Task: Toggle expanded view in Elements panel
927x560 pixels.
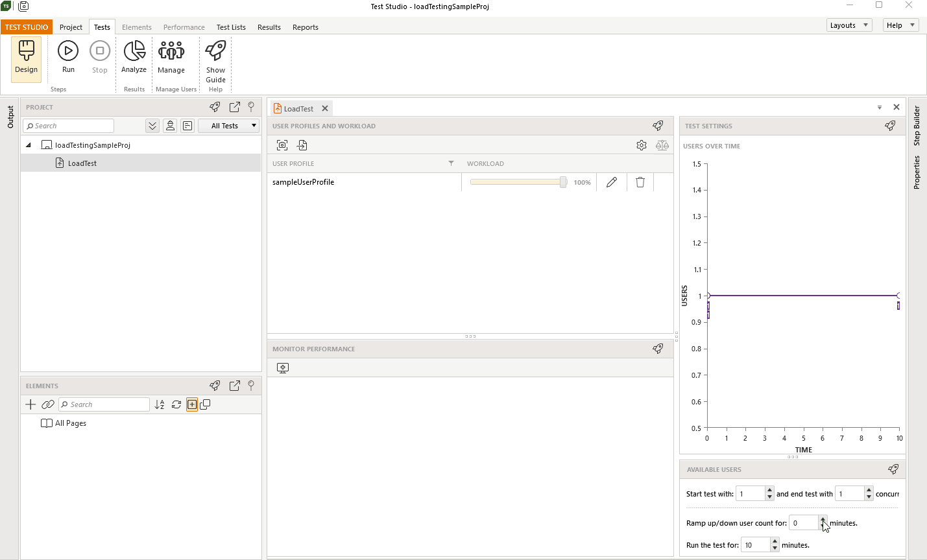Action: (192, 404)
